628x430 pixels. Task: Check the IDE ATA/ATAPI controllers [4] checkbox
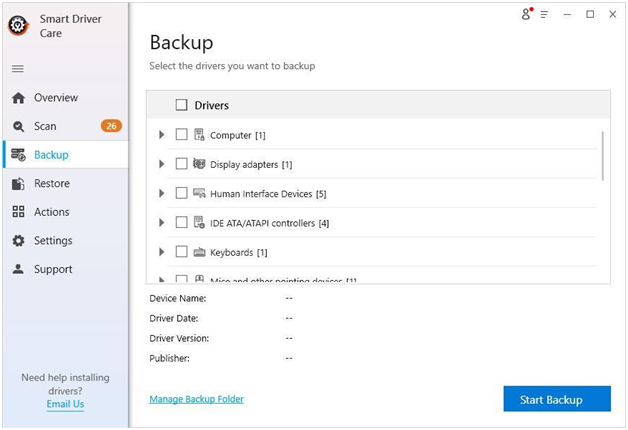click(x=181, y=222)
